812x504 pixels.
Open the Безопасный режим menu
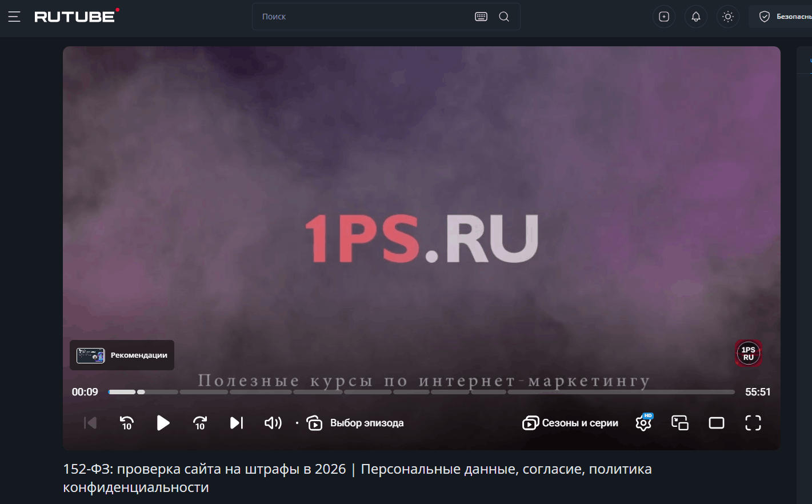pyautogui.click(x=788, y=16)
